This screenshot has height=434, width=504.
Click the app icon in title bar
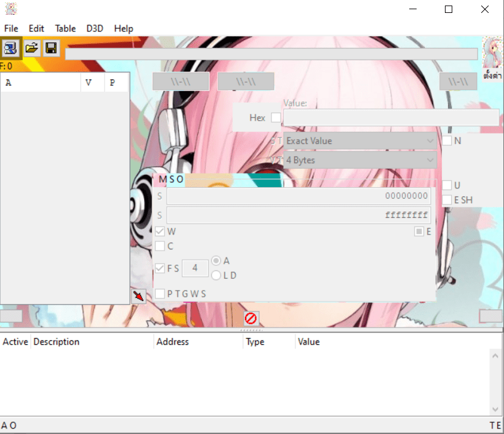tap(11, 9)
